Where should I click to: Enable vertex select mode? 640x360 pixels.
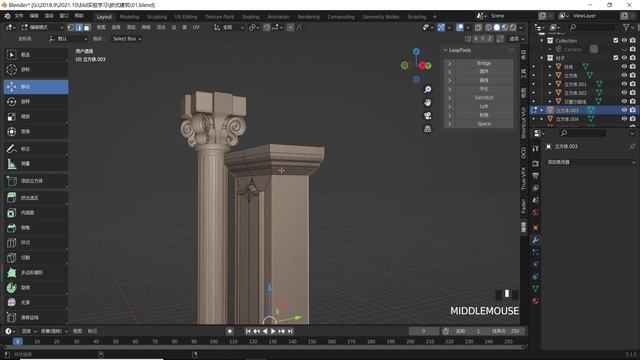71,27
